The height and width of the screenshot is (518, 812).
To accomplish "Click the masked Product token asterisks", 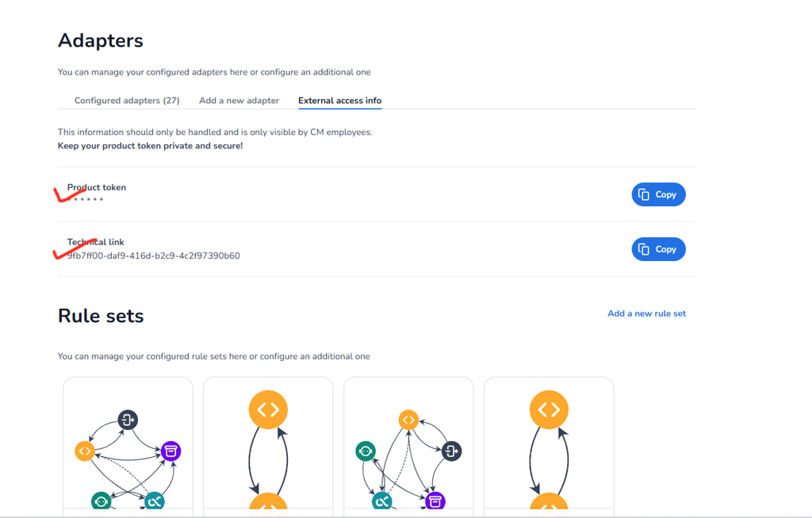I will tap(86, 199).
